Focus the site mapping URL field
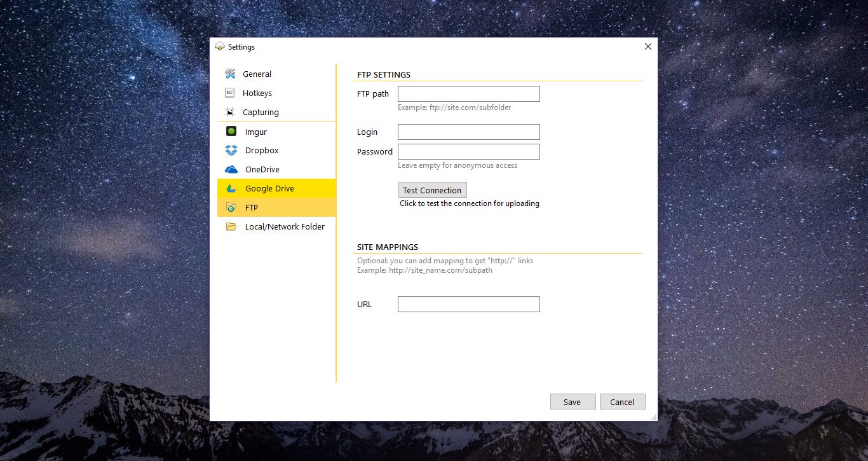The image size is (868, 461). 469,304
